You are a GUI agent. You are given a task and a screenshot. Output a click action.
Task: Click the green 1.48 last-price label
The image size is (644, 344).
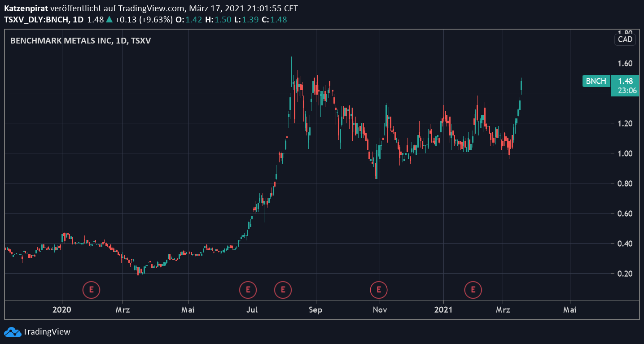tap(625, 81)
